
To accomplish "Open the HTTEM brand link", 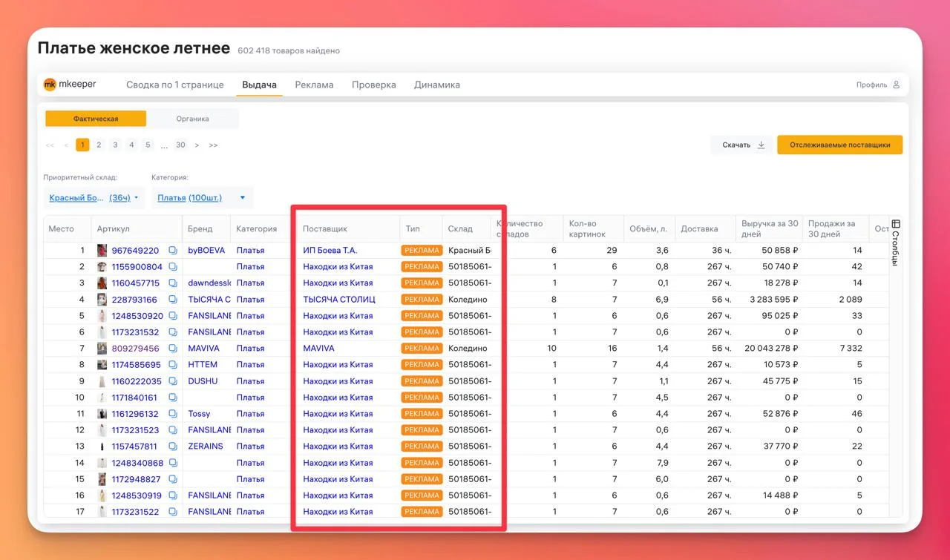I will 203,365.
